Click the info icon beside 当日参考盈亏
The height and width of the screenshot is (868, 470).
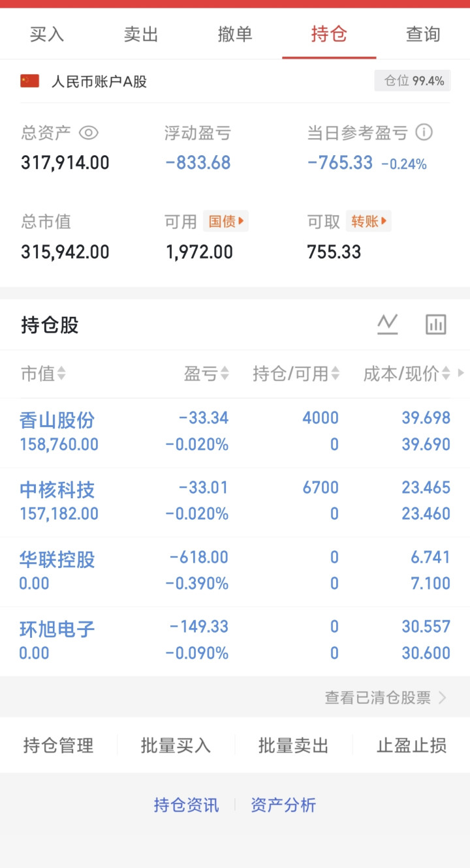pyautogui.click(x=424, y=132)
